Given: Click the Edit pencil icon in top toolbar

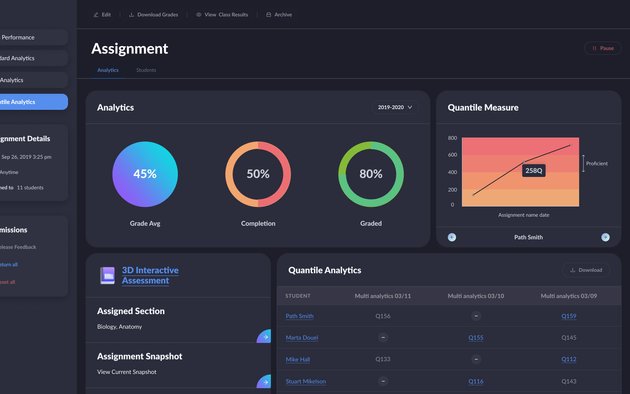Looking at the screenshot, I should (96, 15).
